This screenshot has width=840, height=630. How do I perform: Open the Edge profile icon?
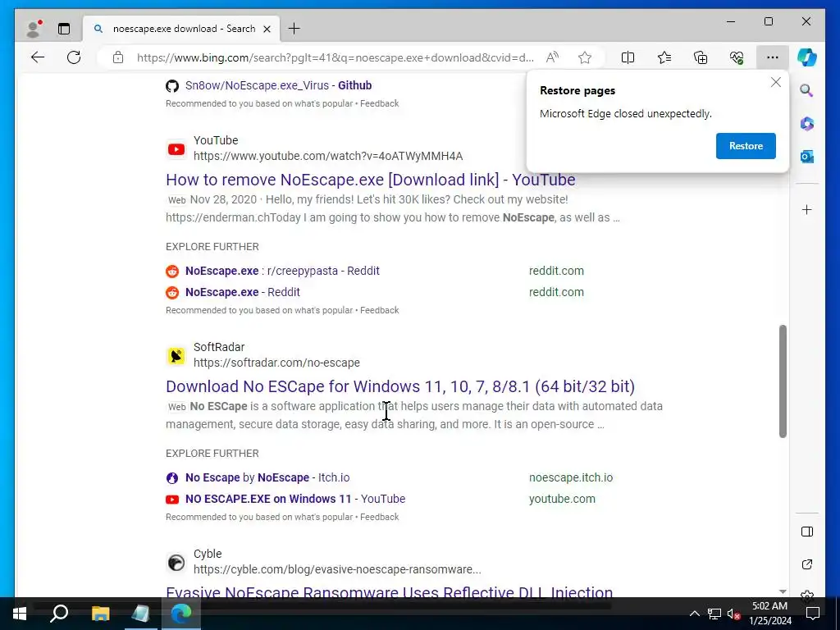34,29
